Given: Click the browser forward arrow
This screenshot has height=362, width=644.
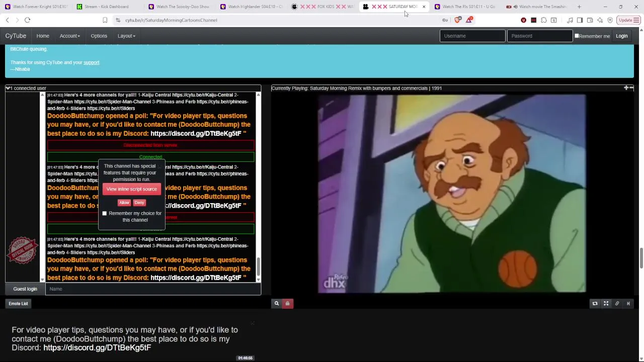Looking at the screenshot, I should (17, 20).
